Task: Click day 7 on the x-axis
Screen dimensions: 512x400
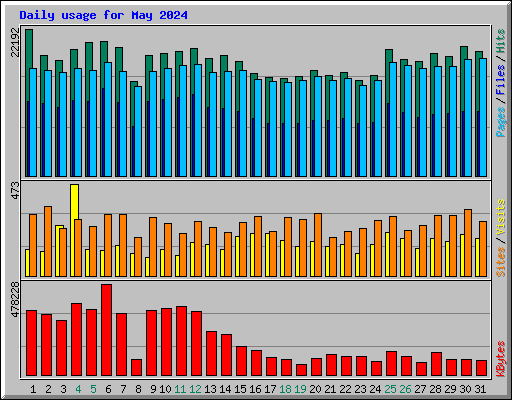Action: click(x=123, y=389)
